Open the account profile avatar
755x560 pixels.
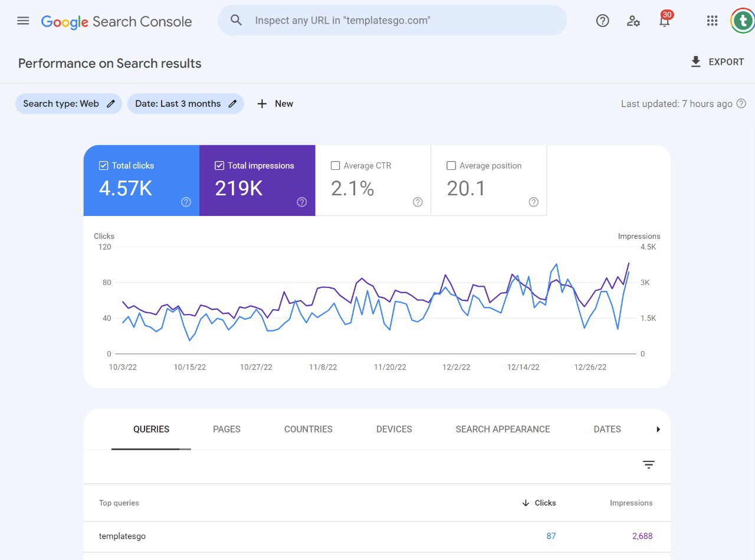pyautogui.click(x=743, y=21)
